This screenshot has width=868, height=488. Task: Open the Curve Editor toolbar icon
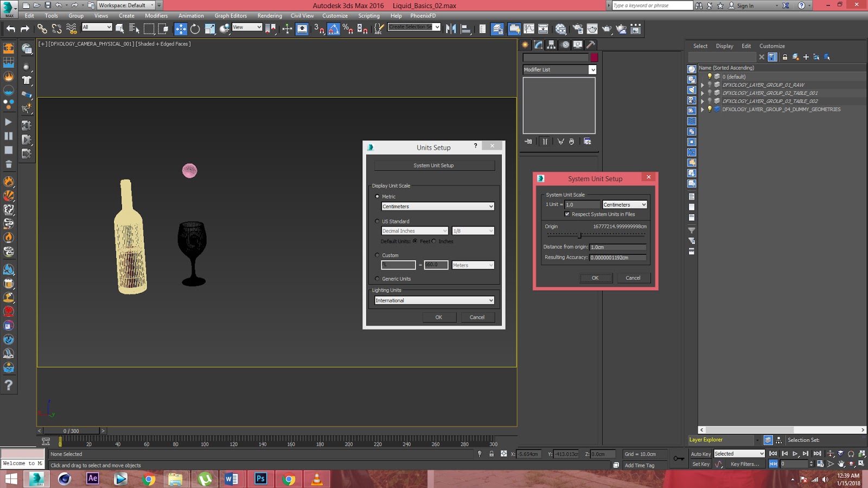[x=529, y=29]
